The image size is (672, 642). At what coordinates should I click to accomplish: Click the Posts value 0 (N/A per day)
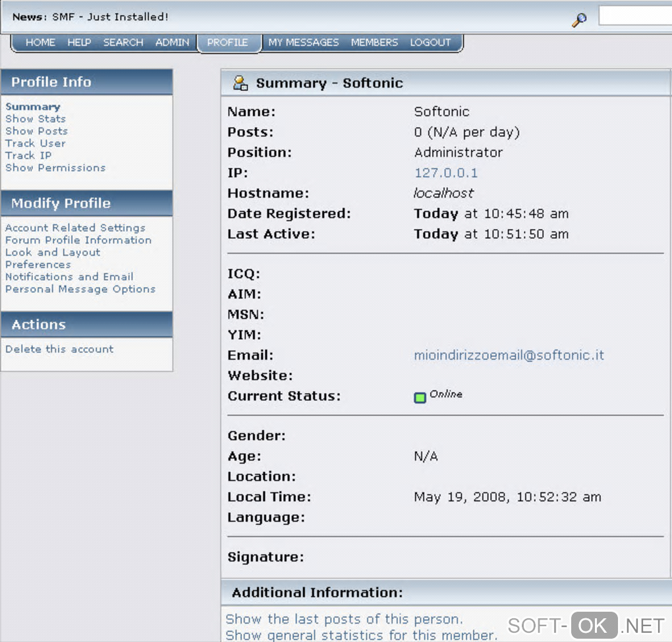pyautogui.click(x=466, y=132)
